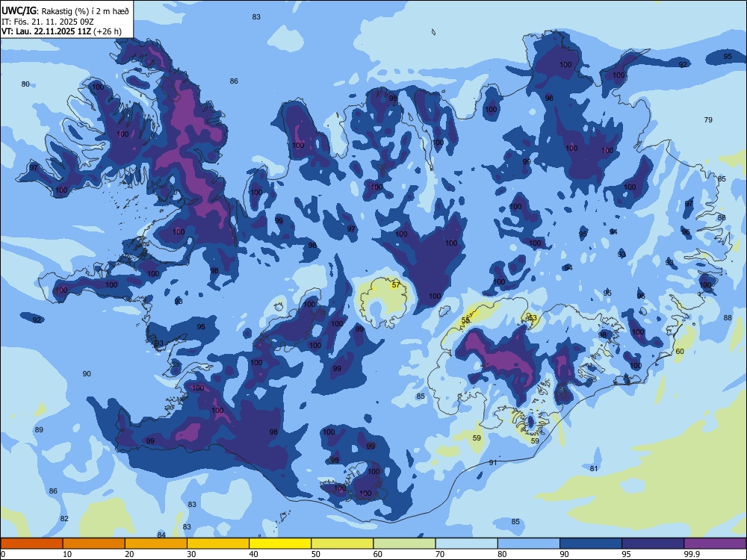Select the 30–40 amber legend segment
747x560 pixels.
[x=218, y=544]
